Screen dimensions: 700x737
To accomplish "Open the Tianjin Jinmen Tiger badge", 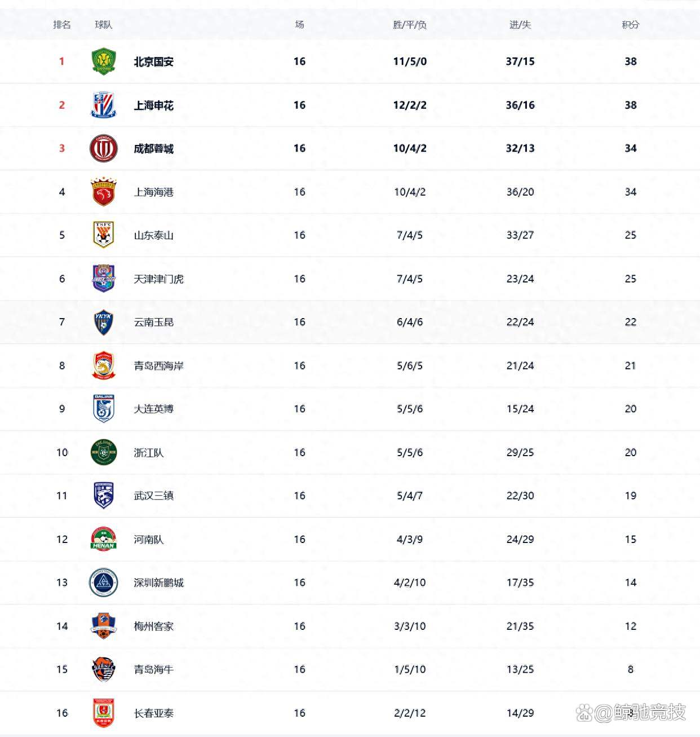I will click(104, 279).
